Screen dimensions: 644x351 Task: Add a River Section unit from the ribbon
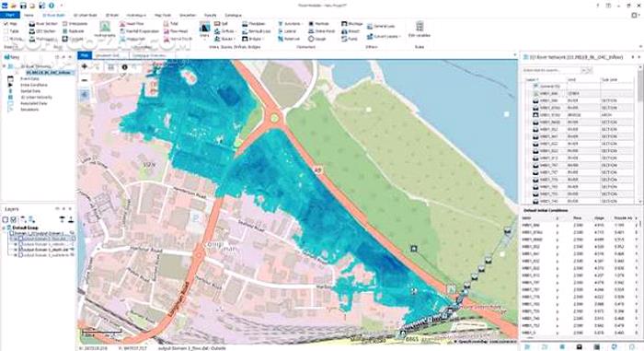[43, 24]
